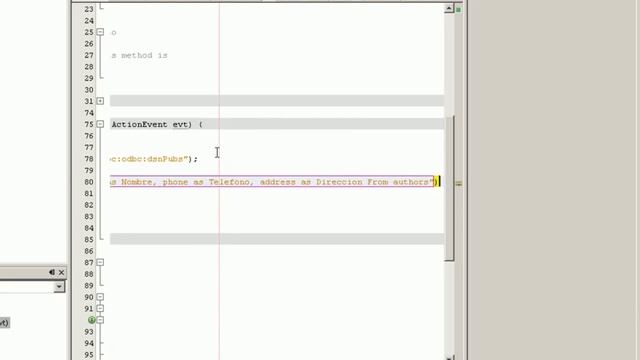This screenshot has height=360, width=640.
Task: Click the SQL string ending 'From authors' on line 80
Action: point(271,182)
